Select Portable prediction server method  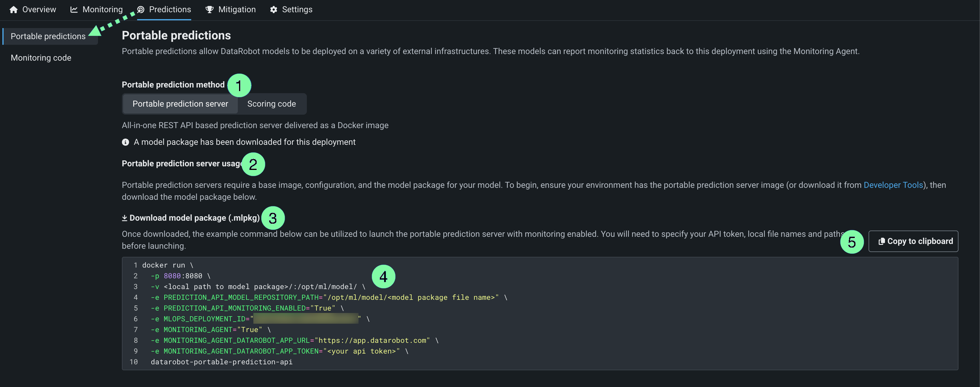[x=180, y=104]
